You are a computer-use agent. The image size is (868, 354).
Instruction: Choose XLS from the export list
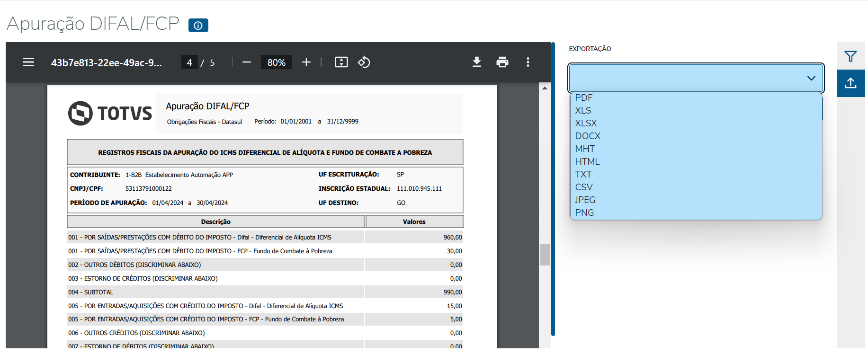[696, 110]
